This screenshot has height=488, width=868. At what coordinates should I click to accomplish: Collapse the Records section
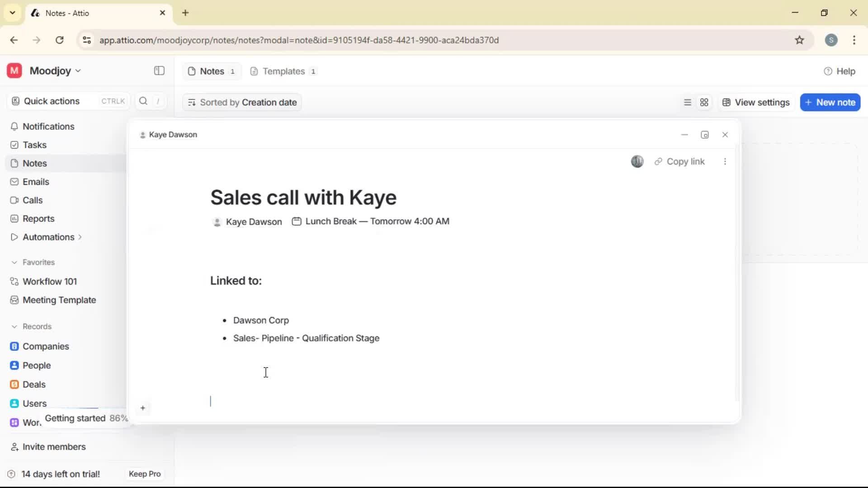(x=15, y=326)
